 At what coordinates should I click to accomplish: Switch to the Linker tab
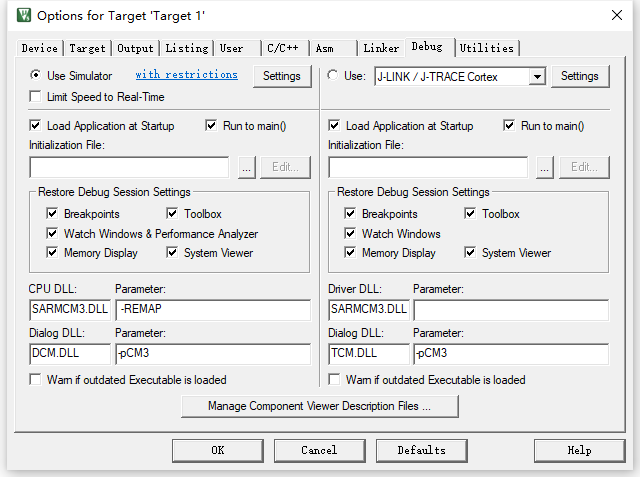click(381, 48)
